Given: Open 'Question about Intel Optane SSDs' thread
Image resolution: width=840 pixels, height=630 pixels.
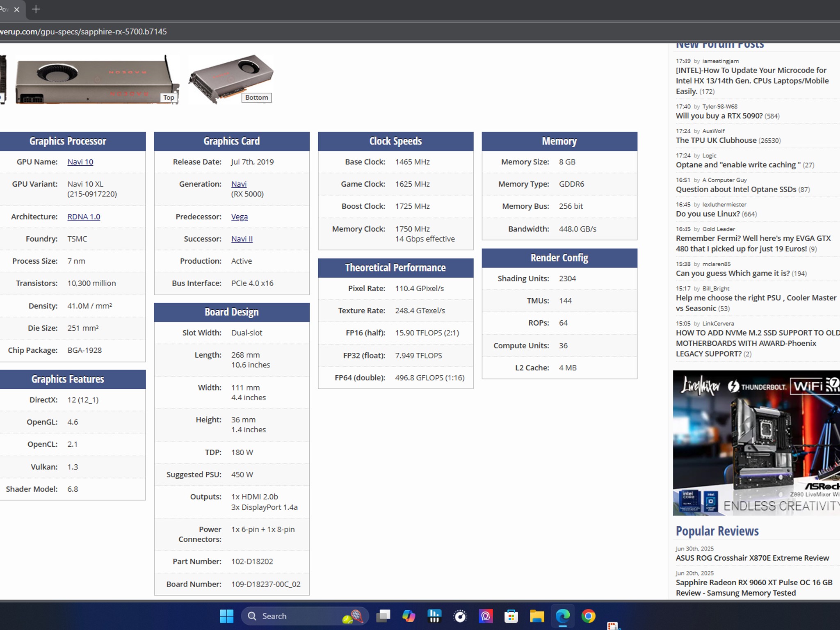Looking at the screenshot, I should (736, 189).
